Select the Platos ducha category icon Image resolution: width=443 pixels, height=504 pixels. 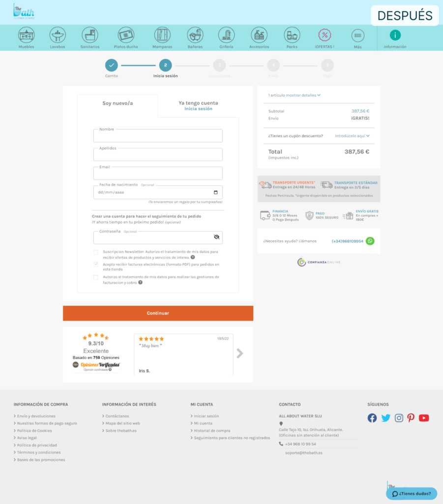point(126,35)
